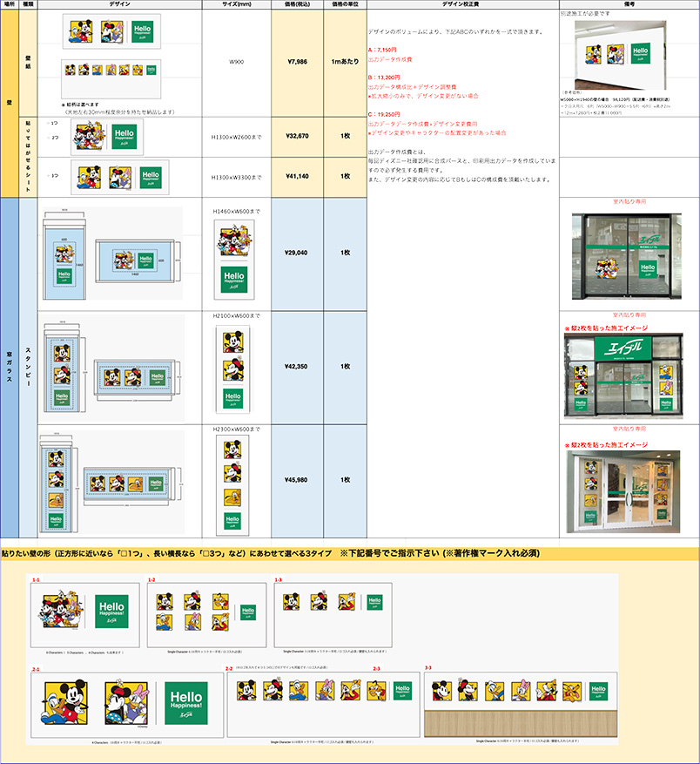Select the four-panel sticker preview under H2300×W600まで
The height and width of the screenshot is (764, 700).
[232, 485]
